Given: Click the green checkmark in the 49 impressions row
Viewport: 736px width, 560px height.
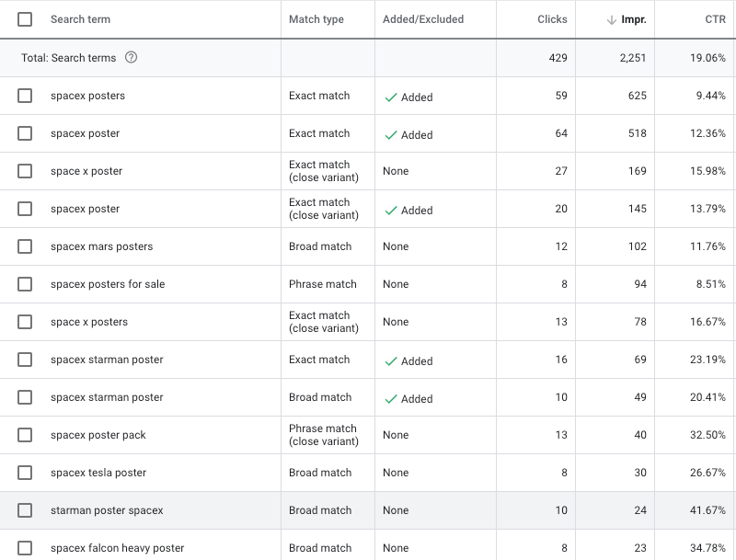Looking at the screenshot, I should (x=390, y=399).
